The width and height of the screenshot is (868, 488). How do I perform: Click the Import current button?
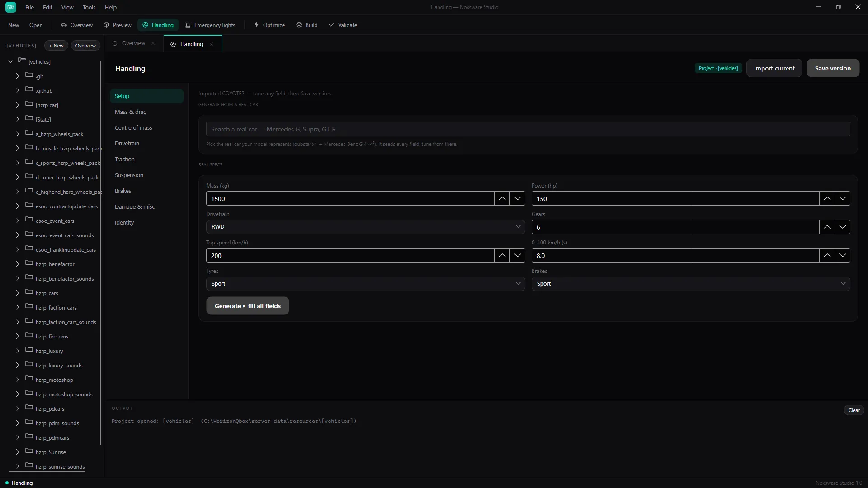774,68
